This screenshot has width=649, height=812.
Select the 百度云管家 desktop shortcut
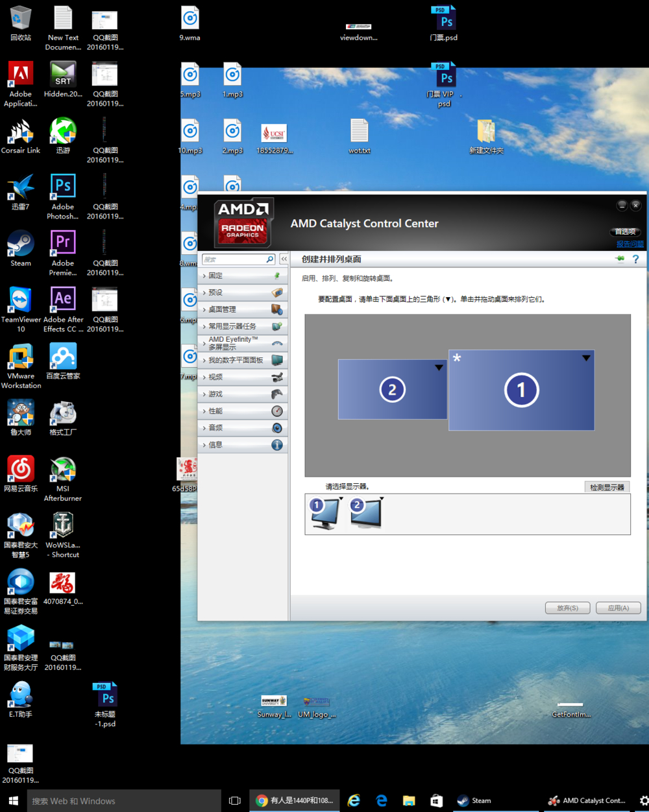click(x=63, y=362)
